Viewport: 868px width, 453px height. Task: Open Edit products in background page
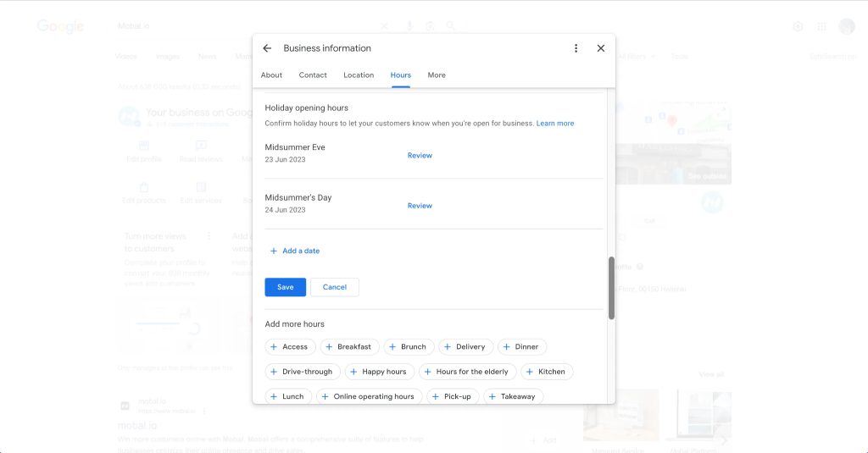click(x=144, y=193)
